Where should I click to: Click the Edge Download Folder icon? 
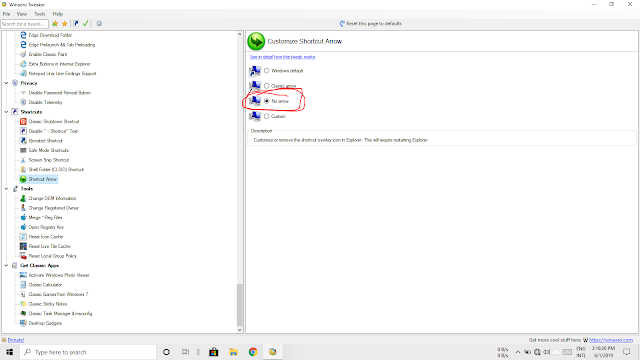(x=23, y=35)
